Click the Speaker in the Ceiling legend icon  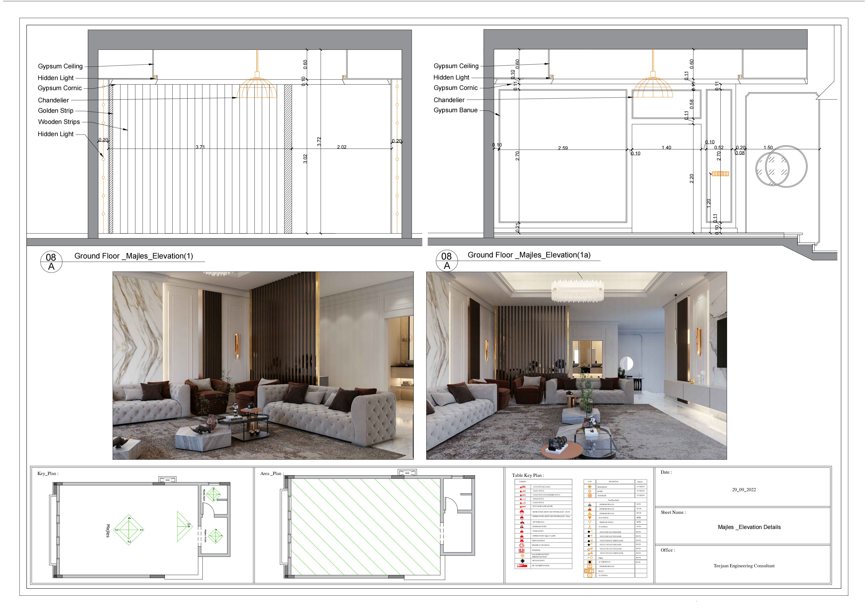pyautogui.click(x=522, y=545)
